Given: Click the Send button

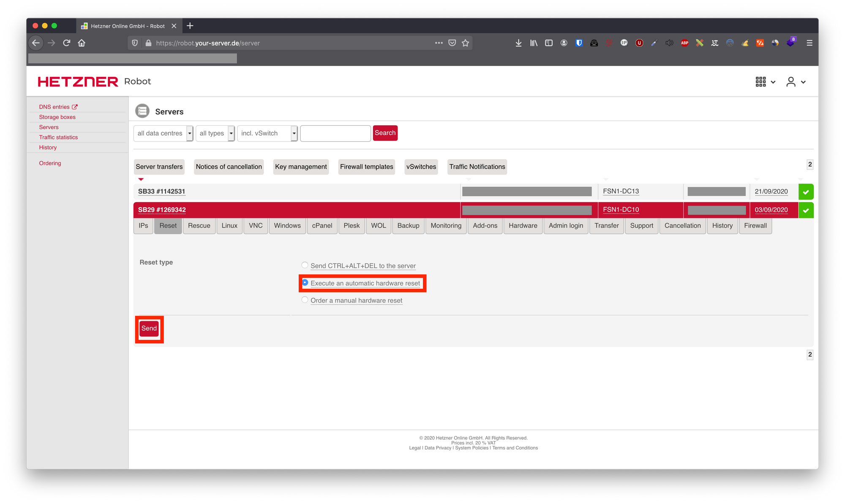Looking at the screenshot, I should tap(149, 328).
